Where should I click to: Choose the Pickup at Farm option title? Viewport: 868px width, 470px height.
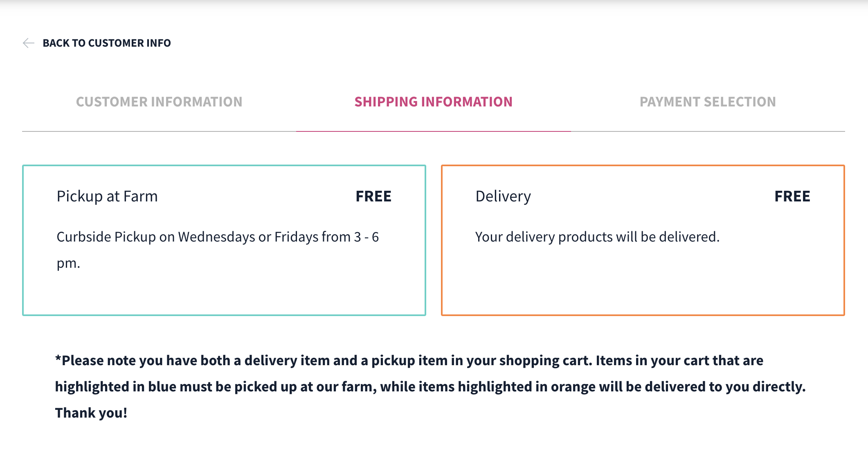point(107,197)
